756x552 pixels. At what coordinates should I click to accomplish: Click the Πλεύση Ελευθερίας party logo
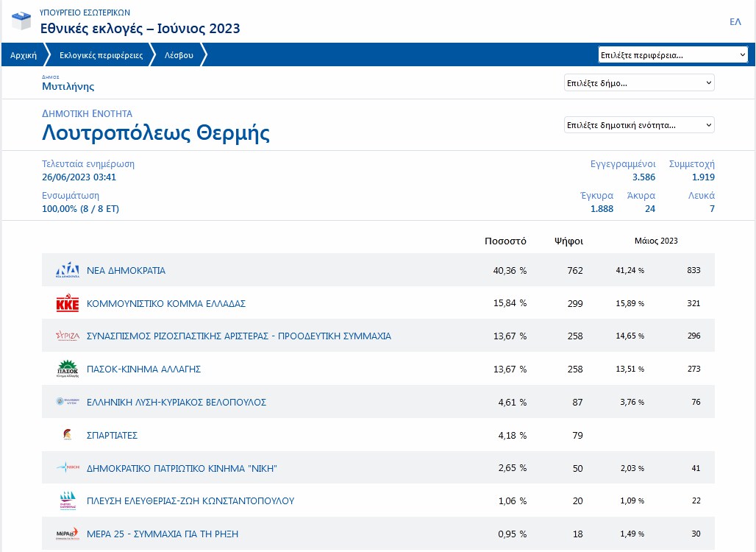click(68, 501)
